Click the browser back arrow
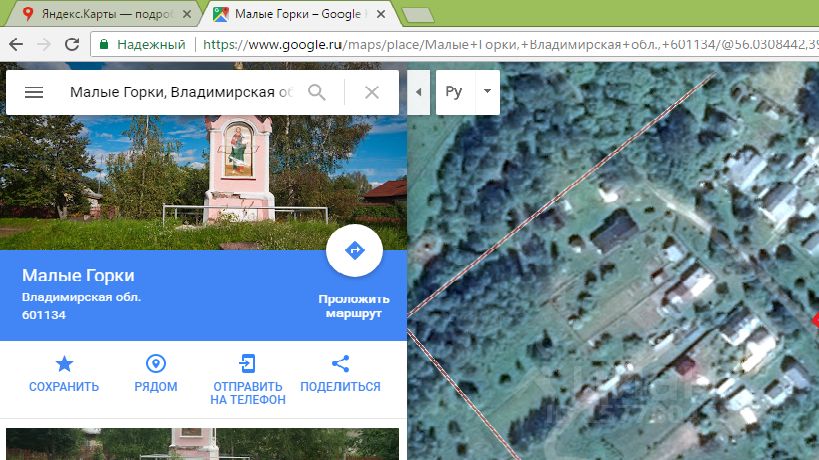The height and width of the screenshot is (460, 819). pos(16,44)
